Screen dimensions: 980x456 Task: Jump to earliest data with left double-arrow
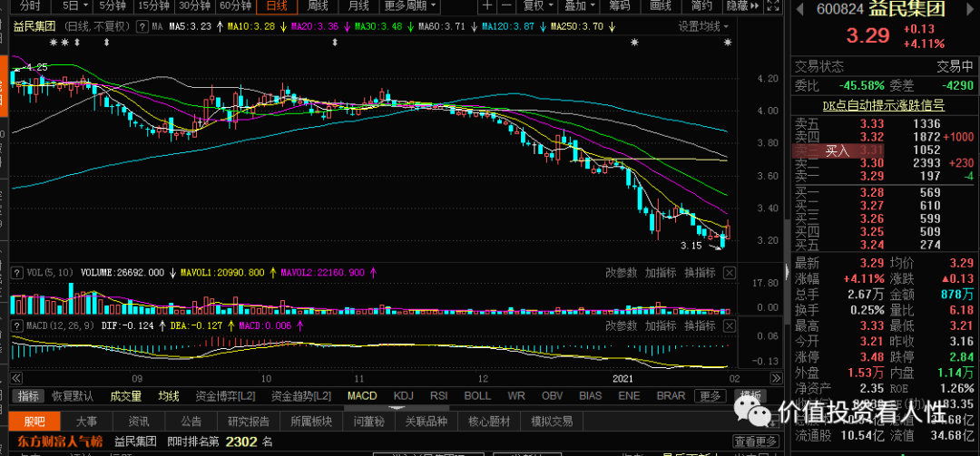tap(17, 379)
